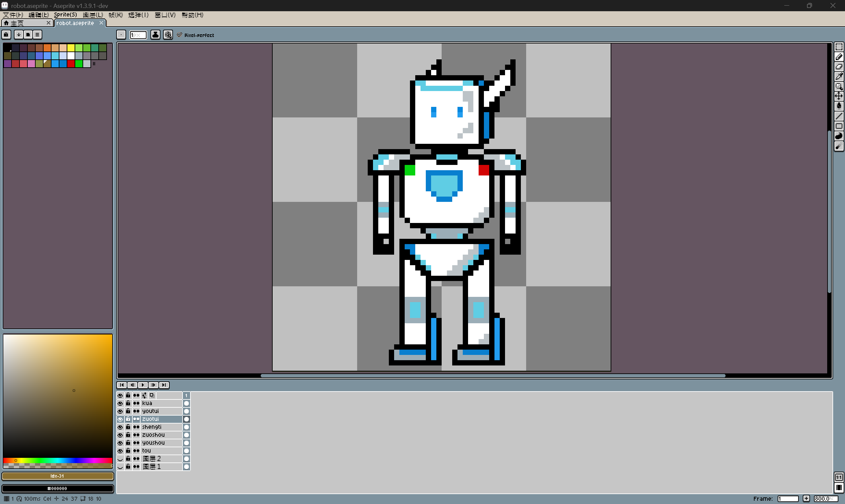Open the ink type dropdown in context bar
This screenshot has width=845, height=504.
click(x=155, y=35)
